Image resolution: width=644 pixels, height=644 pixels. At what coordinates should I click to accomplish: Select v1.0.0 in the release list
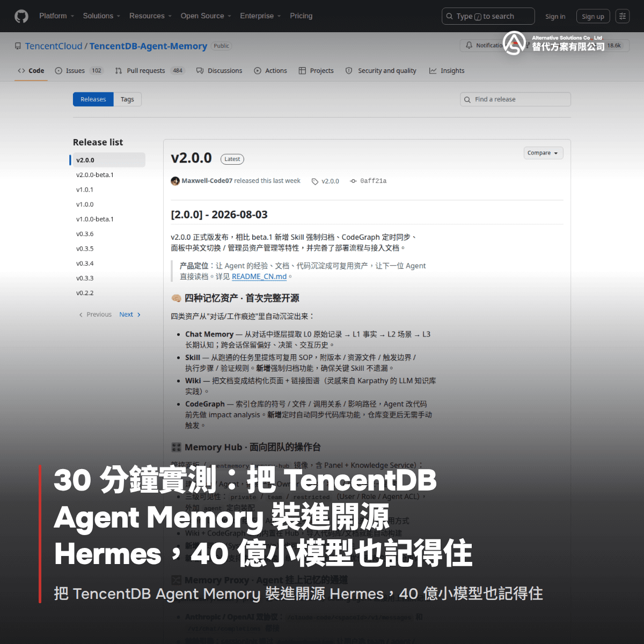[x=85, y=204]
